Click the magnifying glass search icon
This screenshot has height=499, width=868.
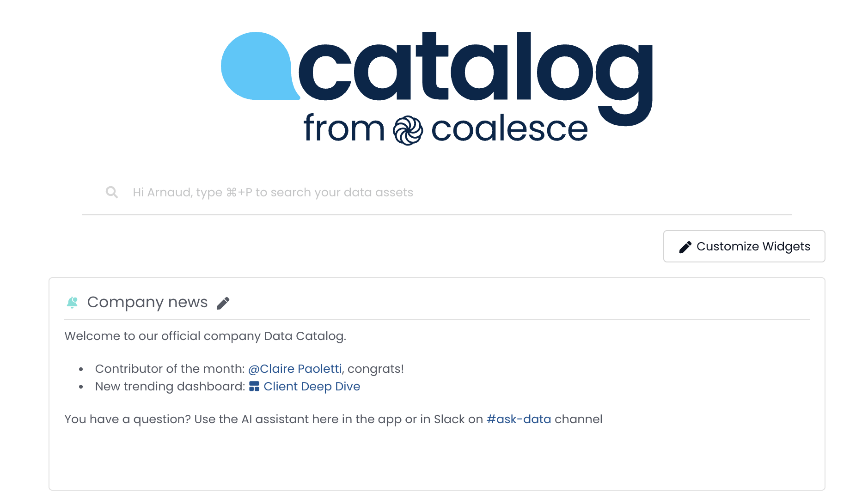click(112, 192)
